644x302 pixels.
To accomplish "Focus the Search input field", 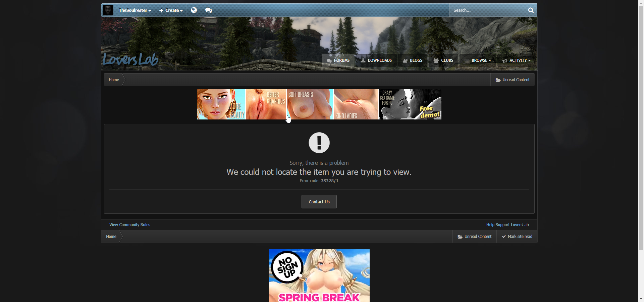I will tap(487, 10).
